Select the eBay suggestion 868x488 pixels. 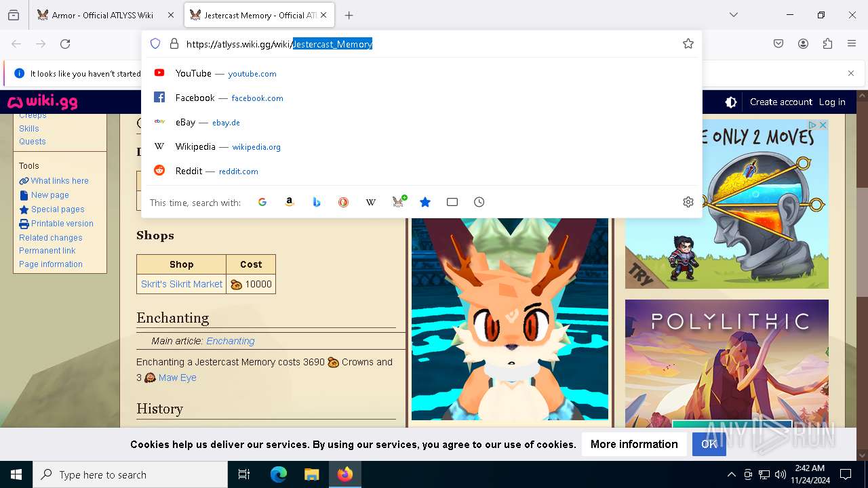click(x=422, y=122)
